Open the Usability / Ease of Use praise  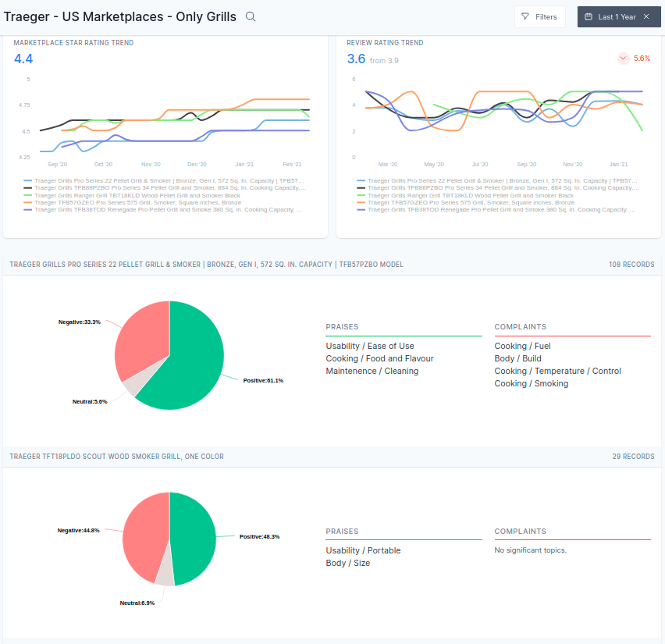369,346
